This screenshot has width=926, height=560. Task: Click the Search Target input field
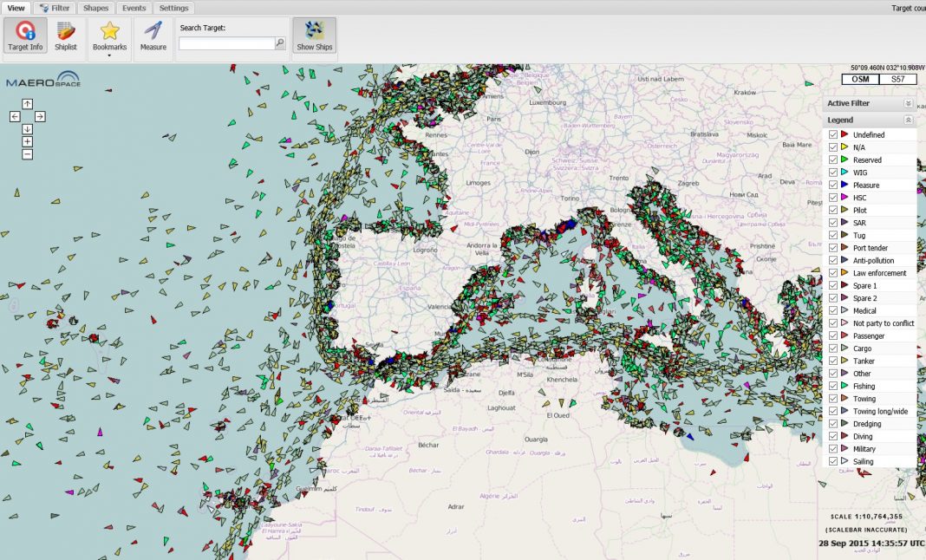(x=226, y=43)
